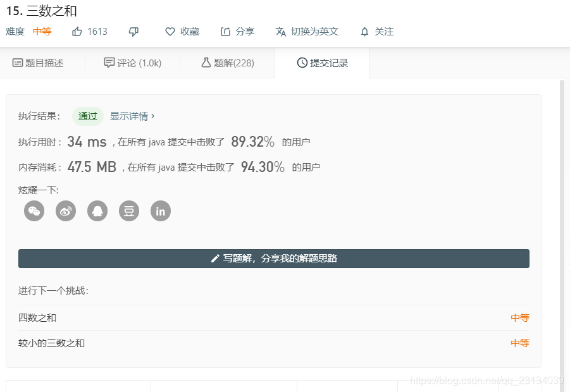Click the like count 1613

coord(97,32)
